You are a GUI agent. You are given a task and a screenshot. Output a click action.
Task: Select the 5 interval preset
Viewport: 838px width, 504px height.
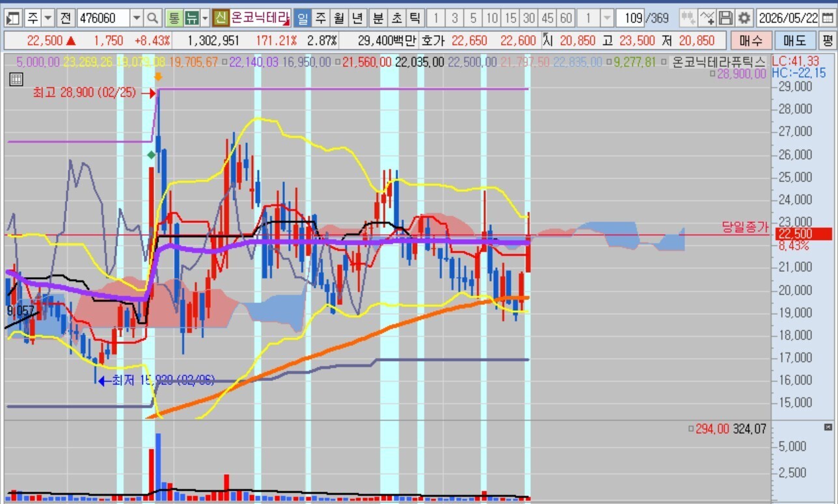tap(474, 18)
